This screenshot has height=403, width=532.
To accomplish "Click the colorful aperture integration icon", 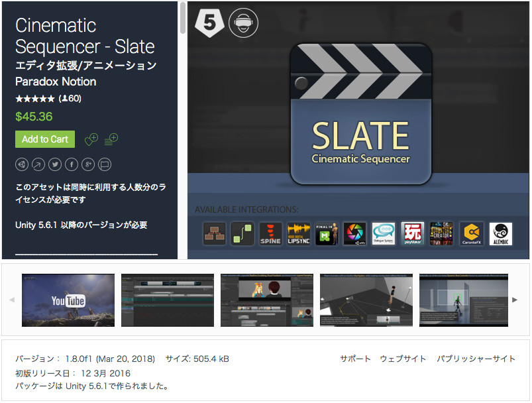I will coord(355,233).
